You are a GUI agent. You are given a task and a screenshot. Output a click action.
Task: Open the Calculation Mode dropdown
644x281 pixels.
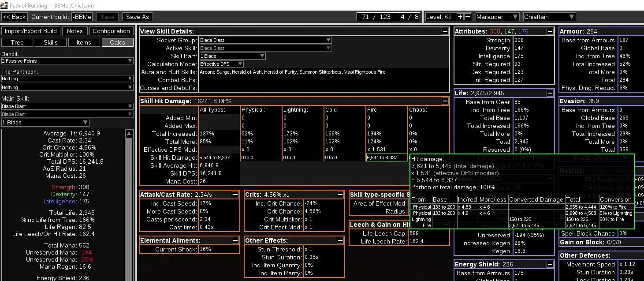click(221, 64)
